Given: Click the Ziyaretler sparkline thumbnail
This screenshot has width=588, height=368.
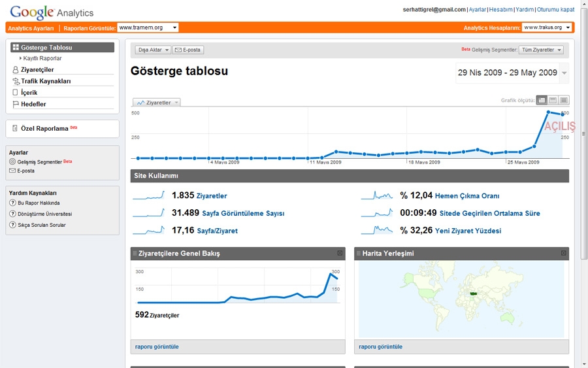Looking at the screenshot, I should 148,195.
